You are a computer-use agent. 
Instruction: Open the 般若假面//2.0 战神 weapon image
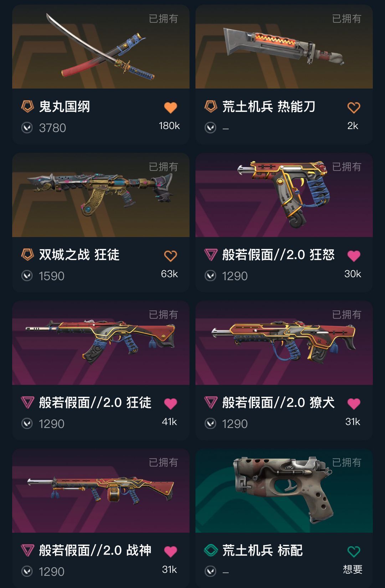click(101, 491)
